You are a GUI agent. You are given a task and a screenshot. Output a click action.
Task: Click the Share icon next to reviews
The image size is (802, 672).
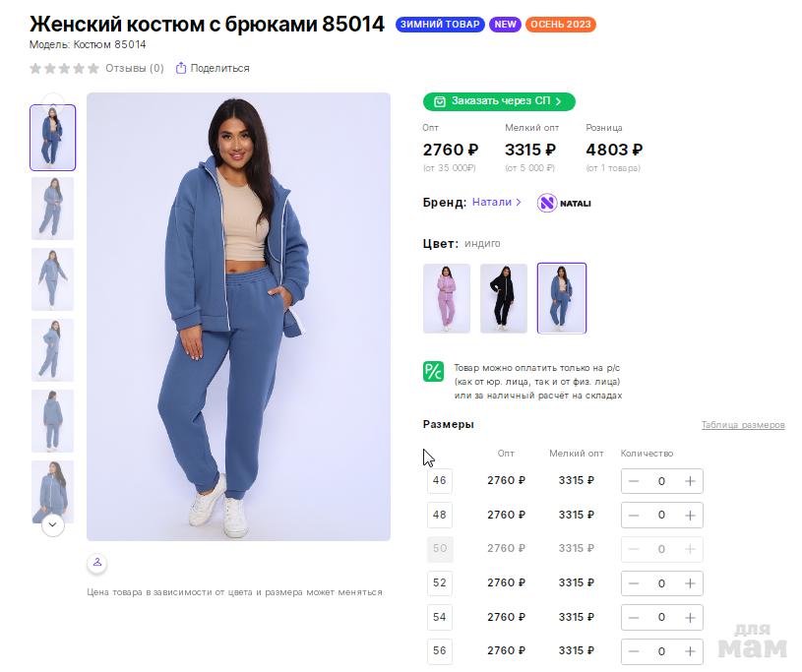pos(181,68)
